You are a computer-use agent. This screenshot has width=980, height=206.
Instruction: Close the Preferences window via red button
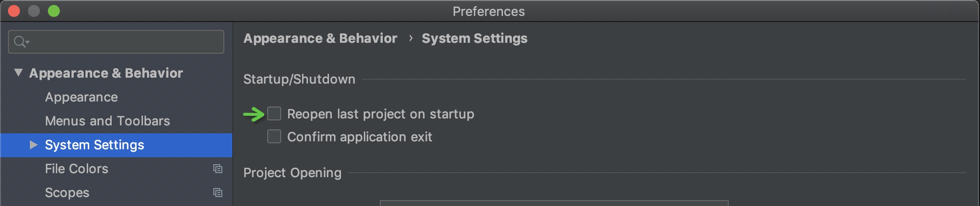pos(14,11)
